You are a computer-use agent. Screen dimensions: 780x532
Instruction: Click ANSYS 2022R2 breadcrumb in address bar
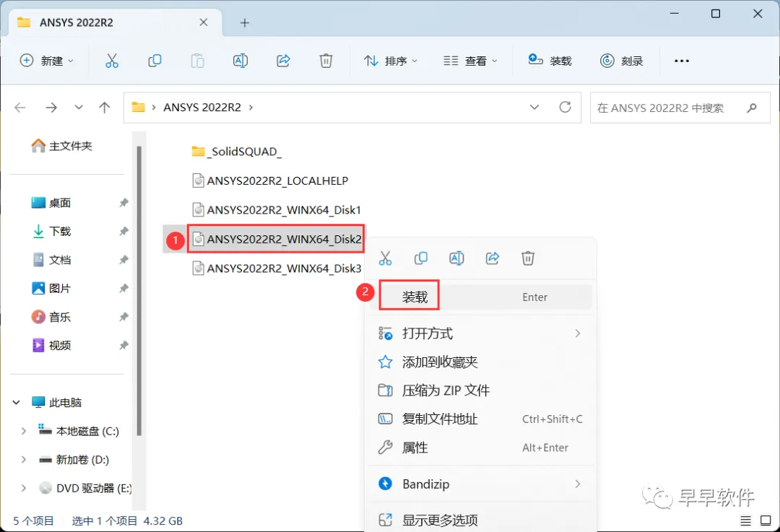[202, 108]
